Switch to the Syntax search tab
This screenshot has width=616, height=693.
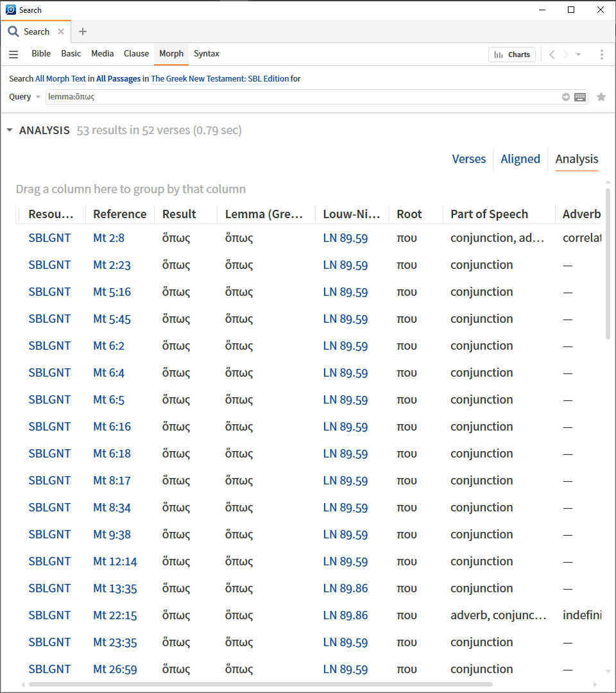[x=207, y=54]
